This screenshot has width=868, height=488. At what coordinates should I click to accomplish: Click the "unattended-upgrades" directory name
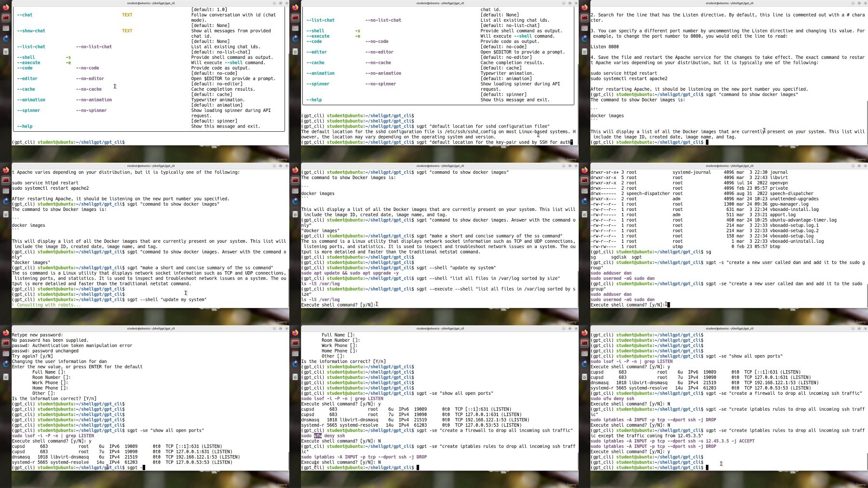pyautogui.click(x=794, y=199)
